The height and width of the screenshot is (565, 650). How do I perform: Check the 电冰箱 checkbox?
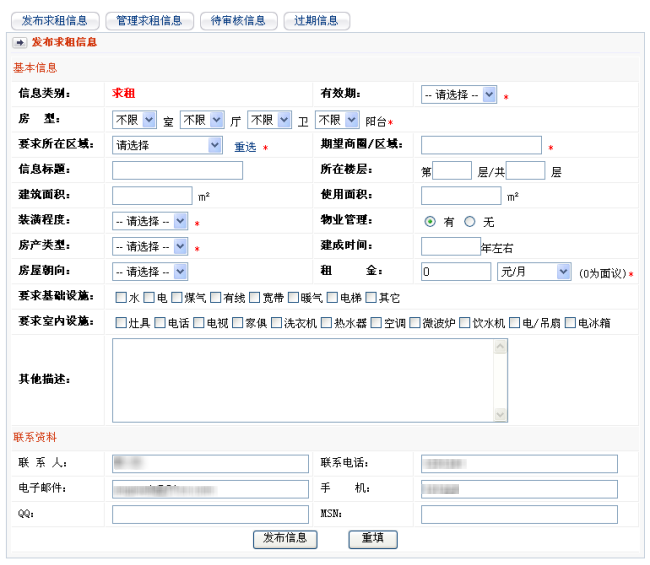571,323
